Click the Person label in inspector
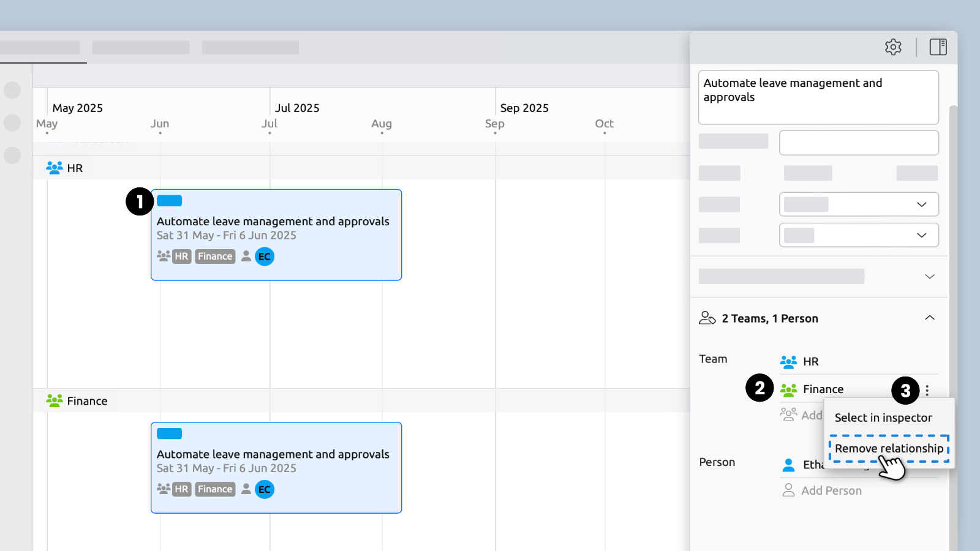 pos(717,462)
